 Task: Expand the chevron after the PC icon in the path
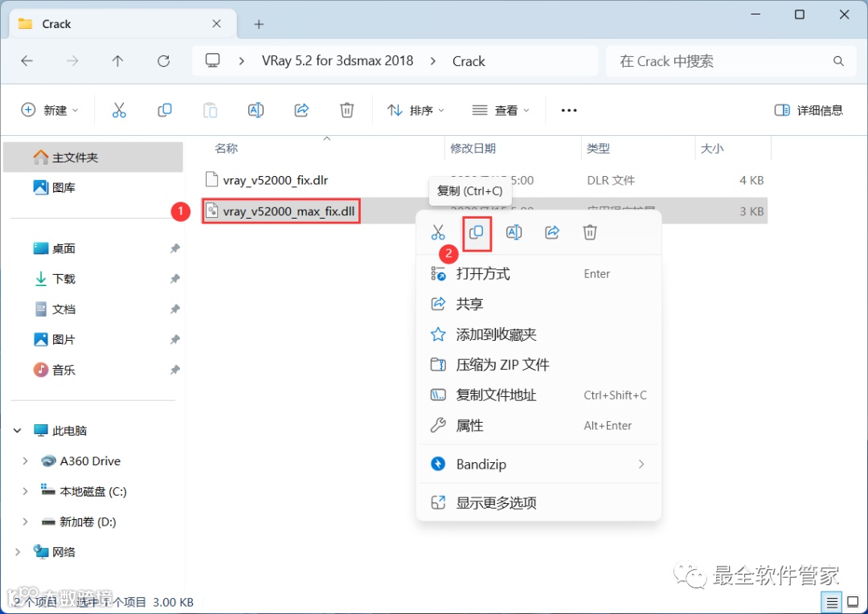pyautogui.click(x=241, y=61)
